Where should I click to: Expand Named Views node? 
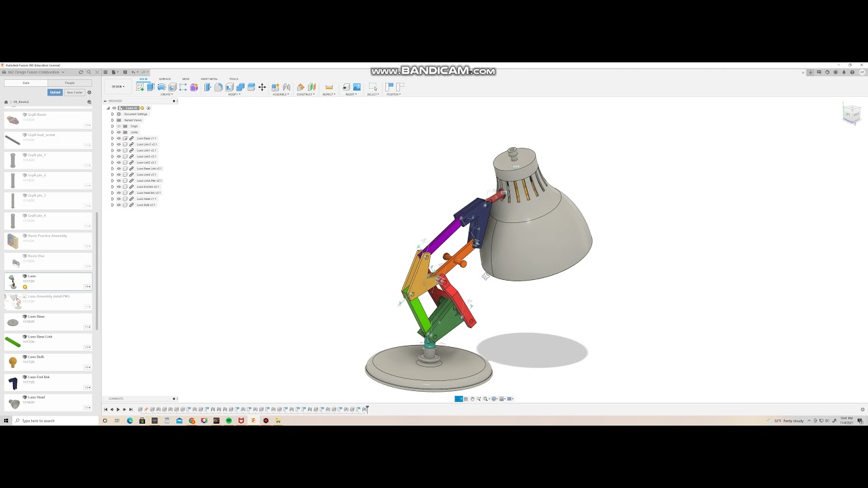113,120
